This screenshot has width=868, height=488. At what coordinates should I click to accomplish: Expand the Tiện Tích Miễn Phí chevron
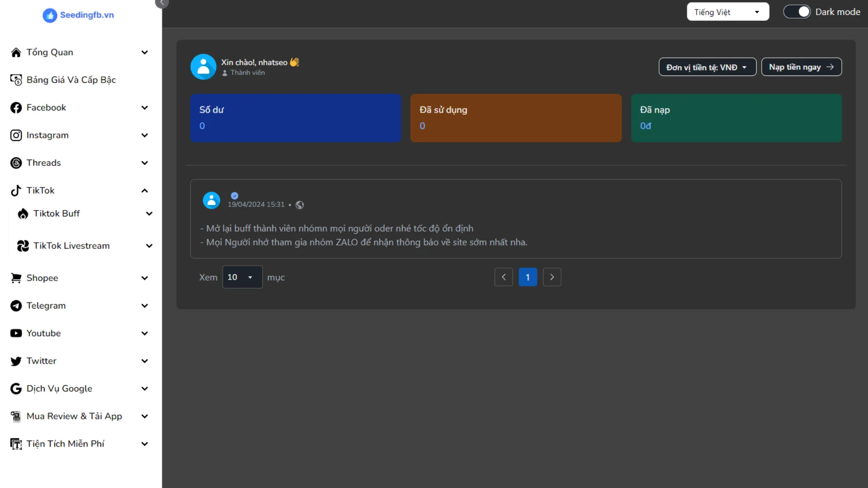pos(145,444)
